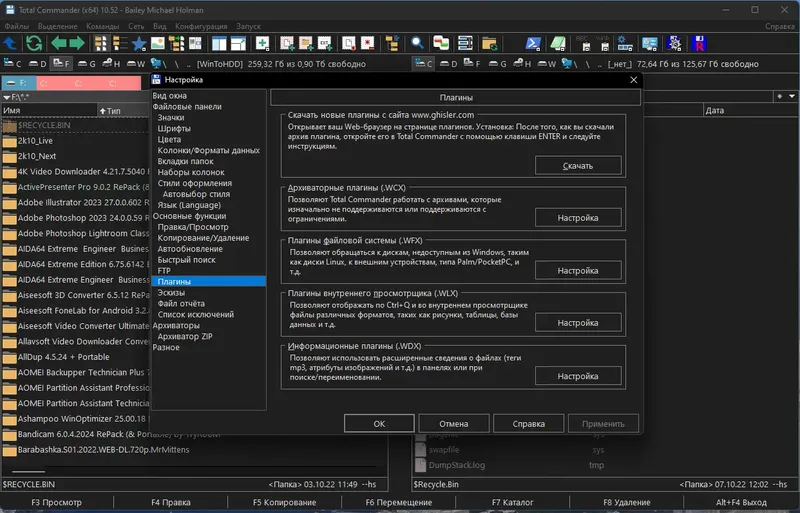Image resolution: width=800 pixels, height=513 pixels.
Task: Select drive G in left drive bar
Action: pos(85,64)
